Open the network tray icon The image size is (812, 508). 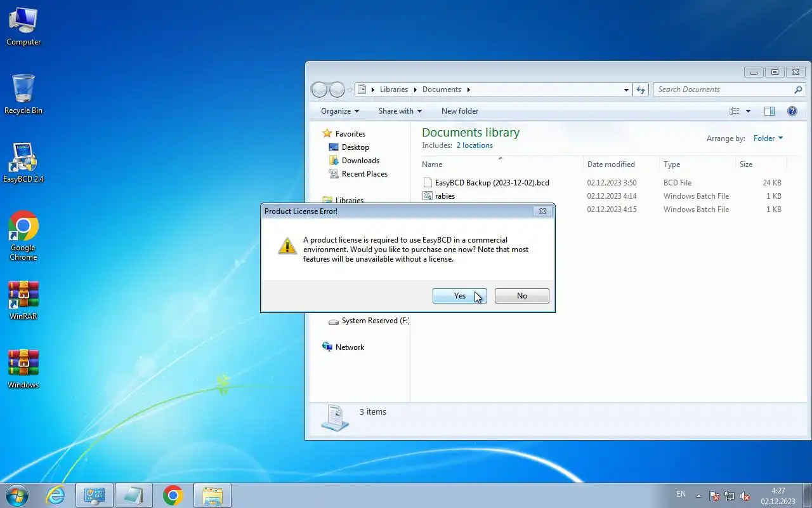pyautogui.click(x=730, y=496)
